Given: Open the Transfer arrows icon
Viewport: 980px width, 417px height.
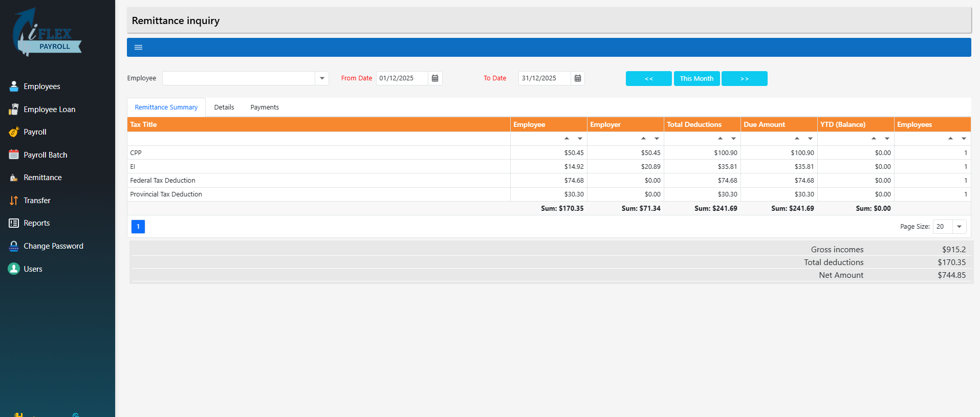Looking at the screenshot, I should click(14, 201).
